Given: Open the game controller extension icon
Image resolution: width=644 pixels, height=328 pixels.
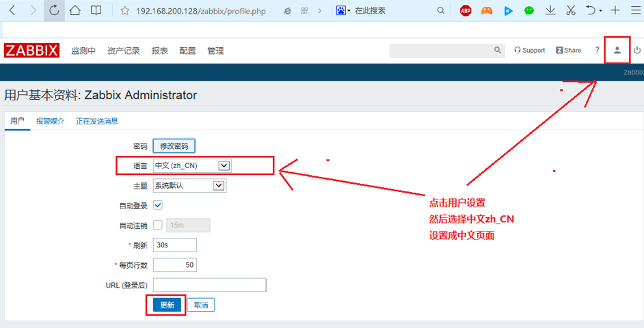Looking at the screenshot, I should click(x=487, y=11).
